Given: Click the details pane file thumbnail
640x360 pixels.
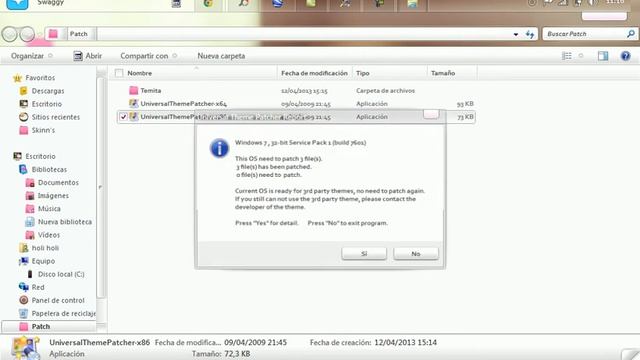Looking at the screenshot, I should (25, 348).
